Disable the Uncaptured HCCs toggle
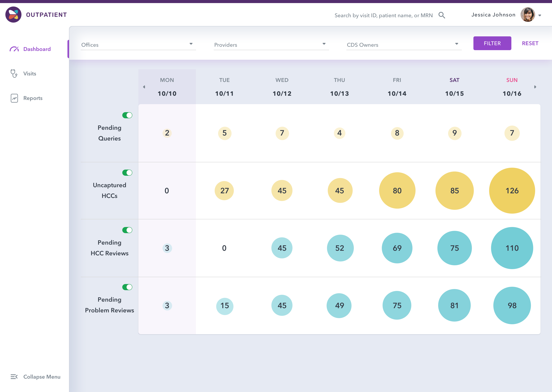Screen dimensions: 552x392 point(127,173)
